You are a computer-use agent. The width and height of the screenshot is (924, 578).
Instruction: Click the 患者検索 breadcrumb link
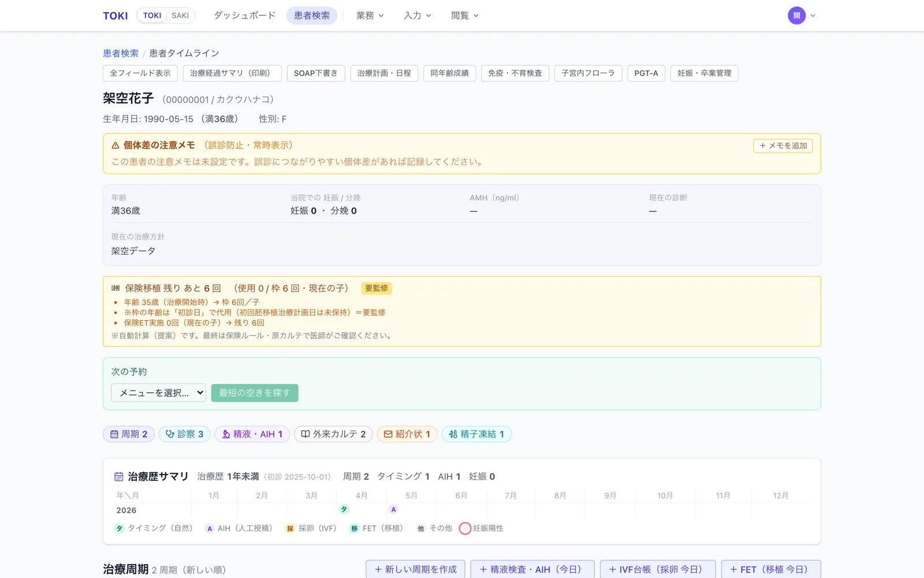pos(121,53)
